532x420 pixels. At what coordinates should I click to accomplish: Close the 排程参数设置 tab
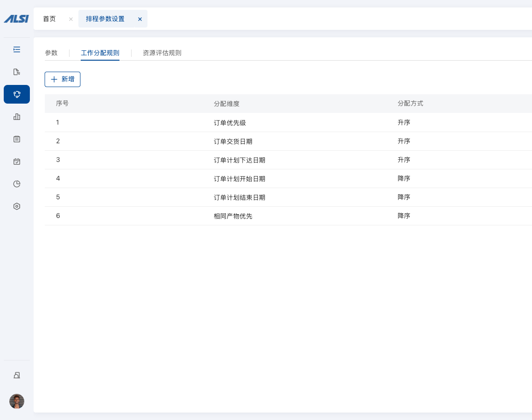point(140,19)
